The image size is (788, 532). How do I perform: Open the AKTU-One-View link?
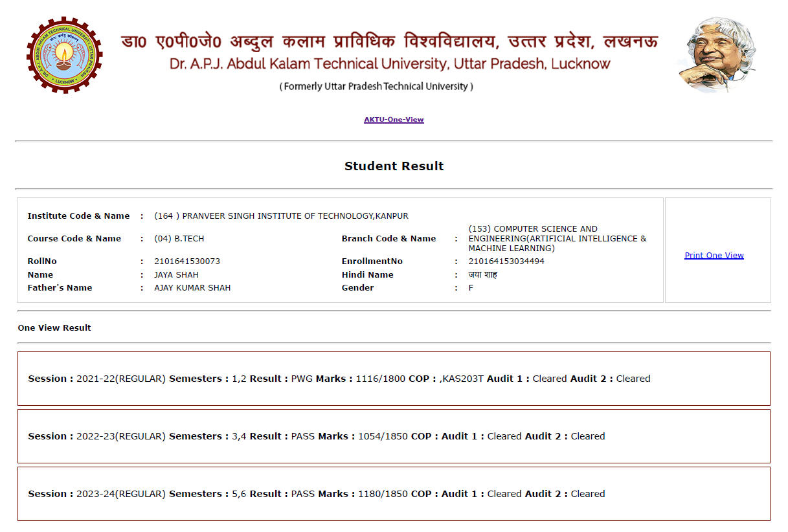pyautogui.click(x=394, y=120)
